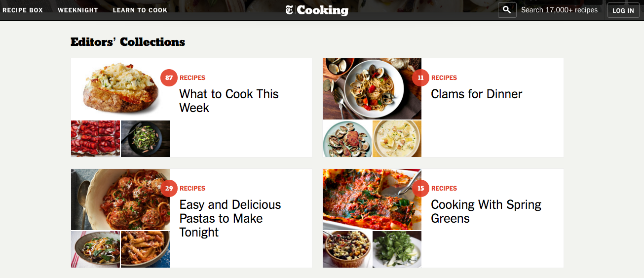Click the magnifying glass search icon

click(507, 10)
